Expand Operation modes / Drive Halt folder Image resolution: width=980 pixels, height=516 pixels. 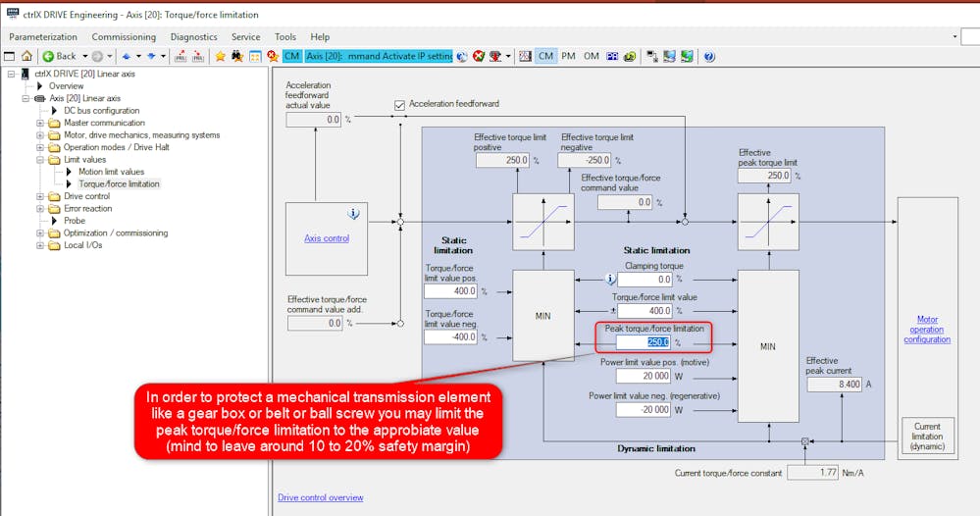click(40, 147)
